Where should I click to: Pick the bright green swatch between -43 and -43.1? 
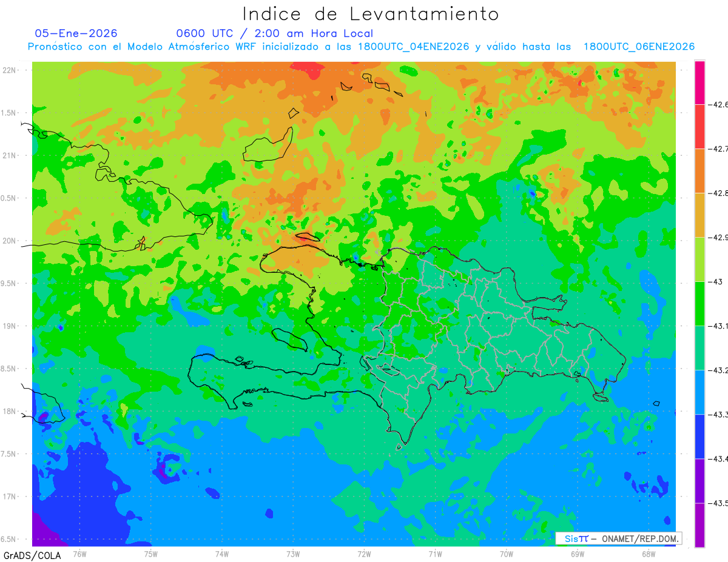coord(699,303)
